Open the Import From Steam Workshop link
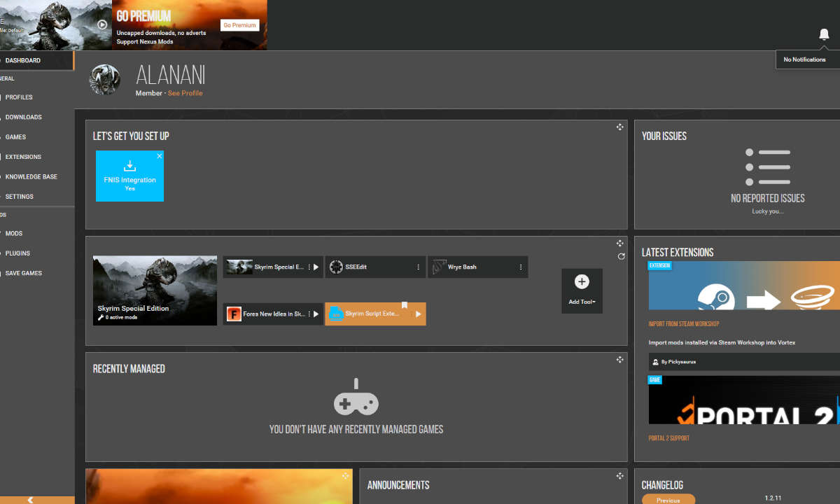Screen dimensions: 840x504 (683, 324)
